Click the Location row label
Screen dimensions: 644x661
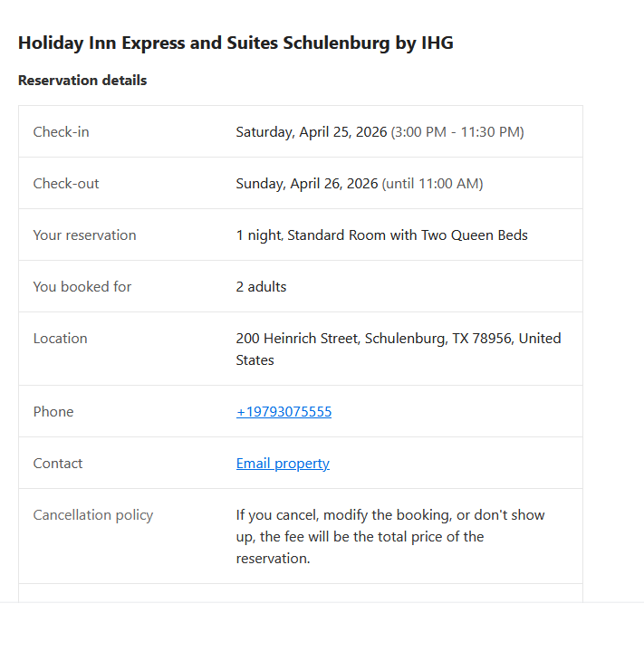pos(61,339)
